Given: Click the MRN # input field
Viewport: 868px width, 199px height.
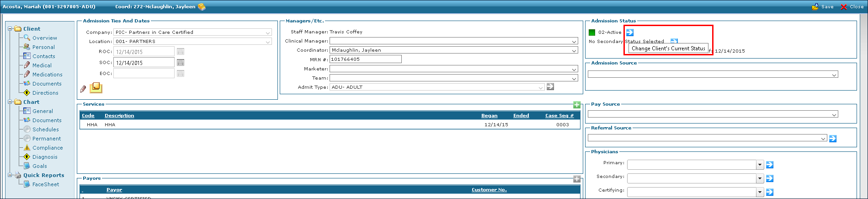Looking at the screenshot, I should tap(365, 59).
